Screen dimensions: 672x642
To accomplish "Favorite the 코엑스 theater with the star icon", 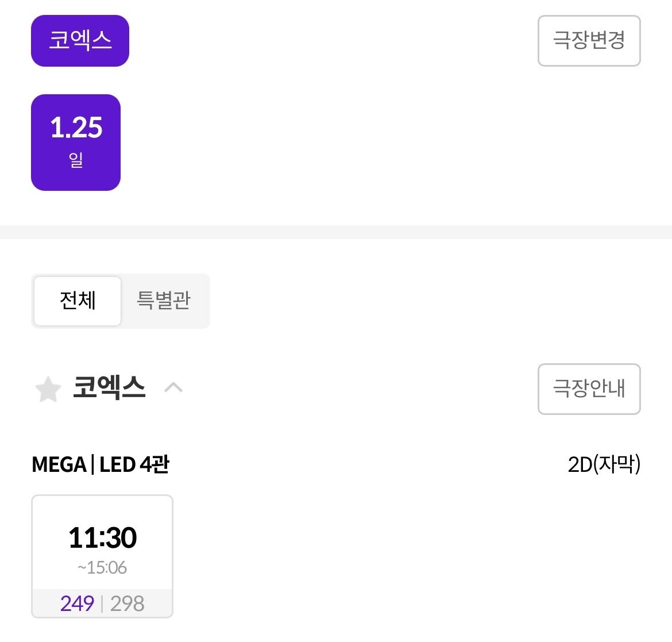I will [x=48, y=389].
